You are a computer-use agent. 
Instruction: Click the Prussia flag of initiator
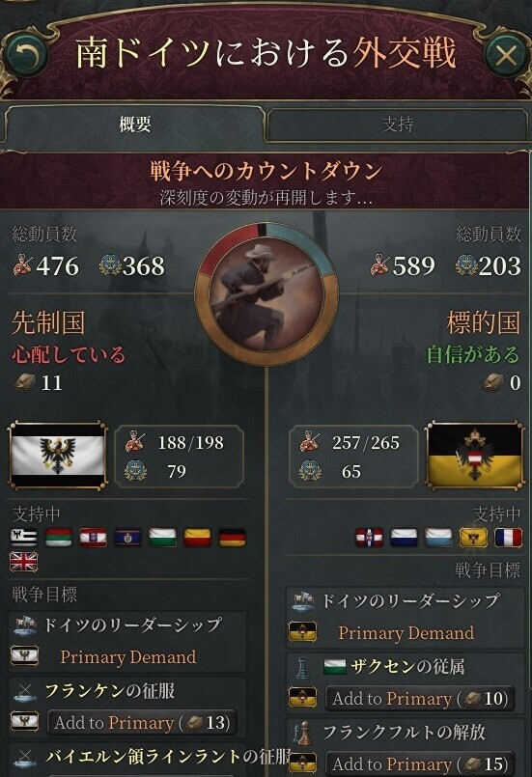58,457
